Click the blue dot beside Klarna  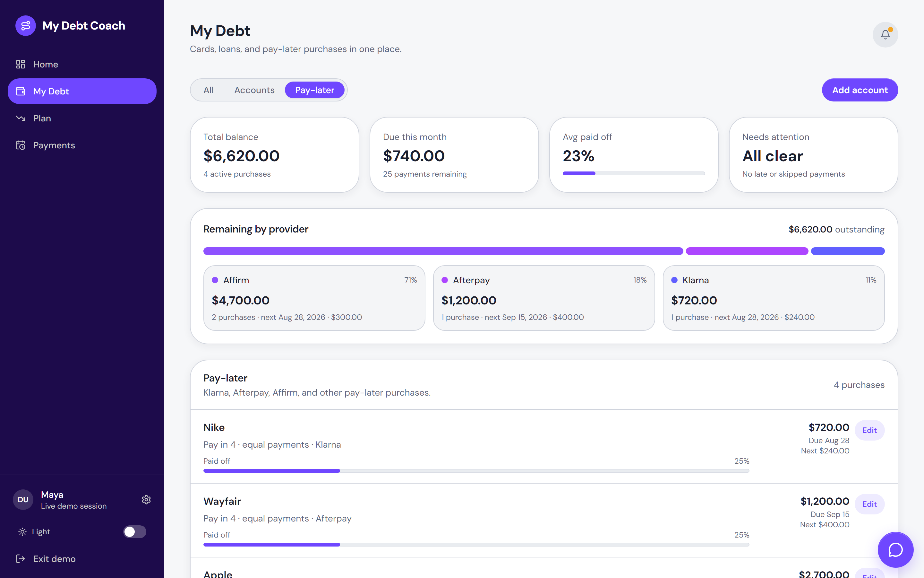[x=674, y=280]
